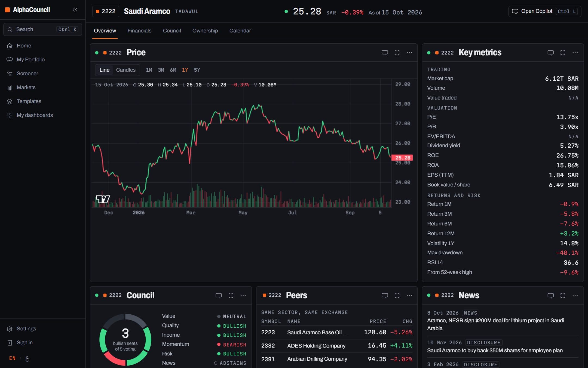588x368 pixels.
Task: Open the Home sidebar item
Action: click(x=43, y=46)
